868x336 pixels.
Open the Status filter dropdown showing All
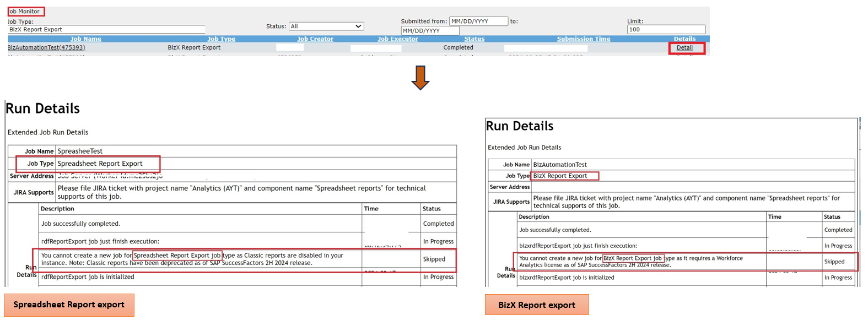pyautogui.click(x=326, y=26)
